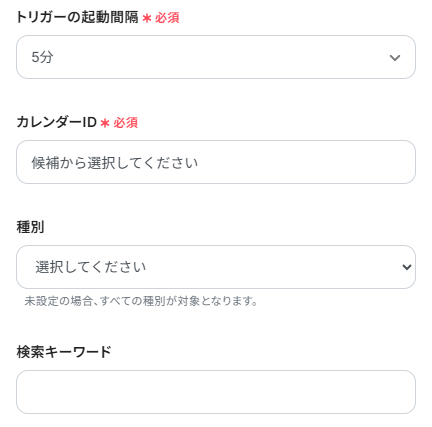Open the 種別 select dropdown
Image resolution: width=432 pixels, height=427 pixels.
pyautogui.click(x=216, y=267)
